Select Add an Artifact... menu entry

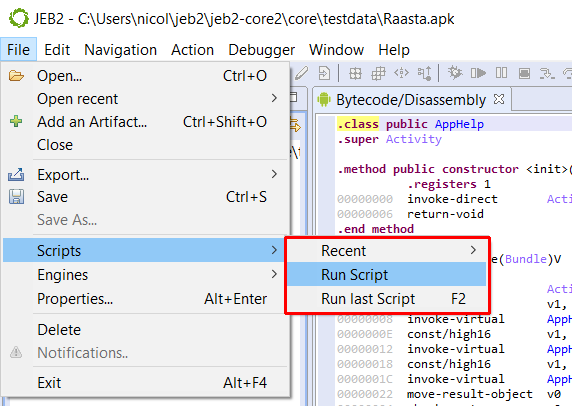click(146, 121)
